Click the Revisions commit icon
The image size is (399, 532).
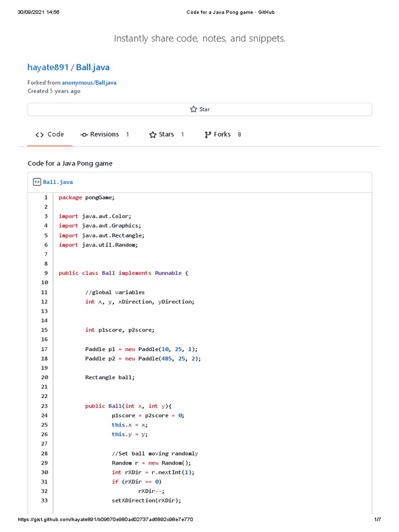84,135
